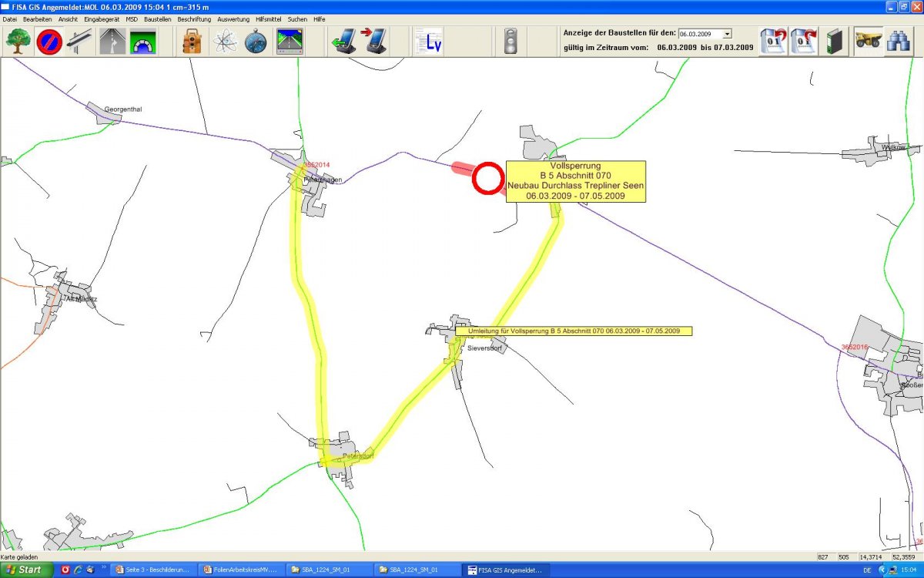Click the yellow Umleitung label on map
The image size is (924, 578).
(574, 331)
